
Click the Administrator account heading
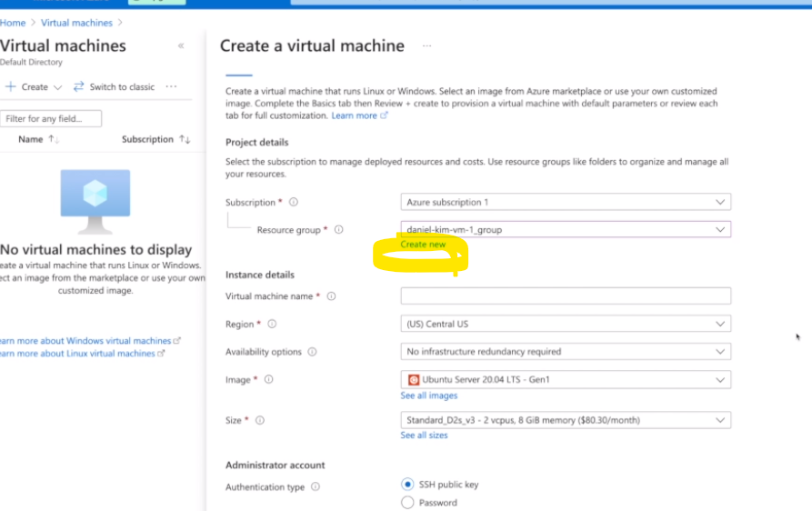point(275,465)
